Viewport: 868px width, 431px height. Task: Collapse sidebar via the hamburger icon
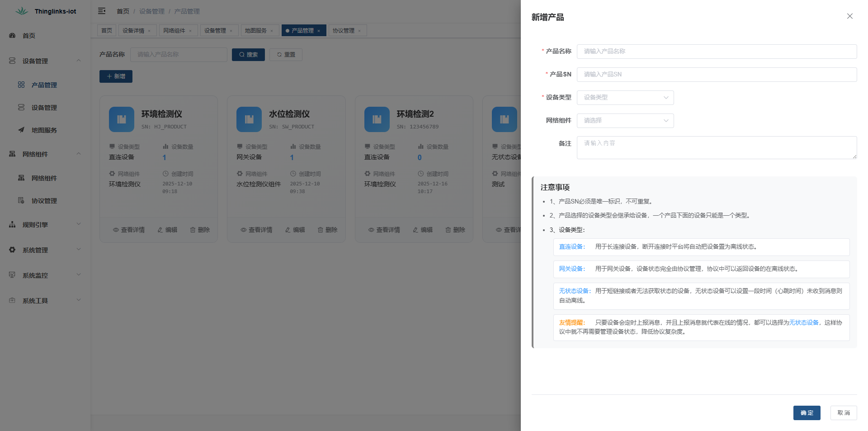point(102,11)
